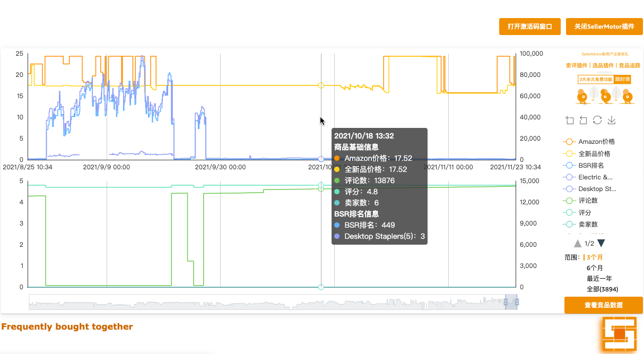644x354 pixels.
Task: Click the restore refresh chart icon
Action: pyautogui.click(x=597, y=120)
